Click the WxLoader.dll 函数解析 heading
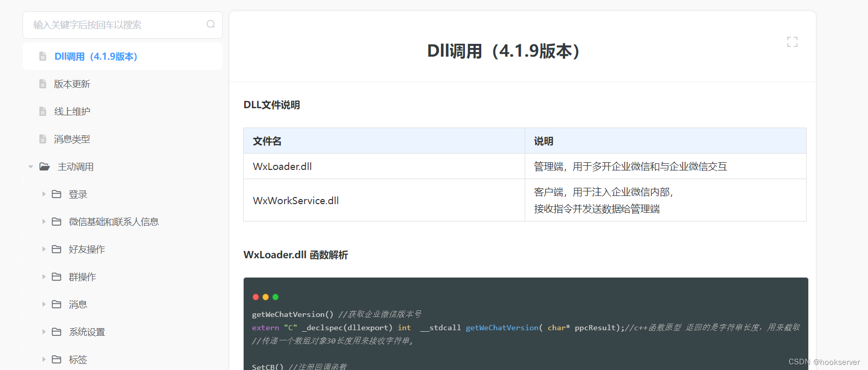868x370 pixels. (296, 255)
